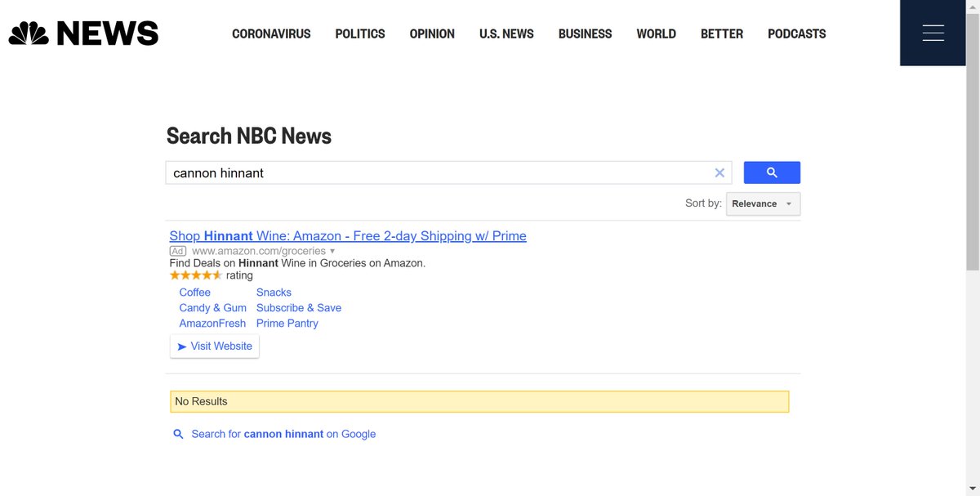Open the BETTER section
The width and height of the screenshot is (980, 496).
(722, 34)
